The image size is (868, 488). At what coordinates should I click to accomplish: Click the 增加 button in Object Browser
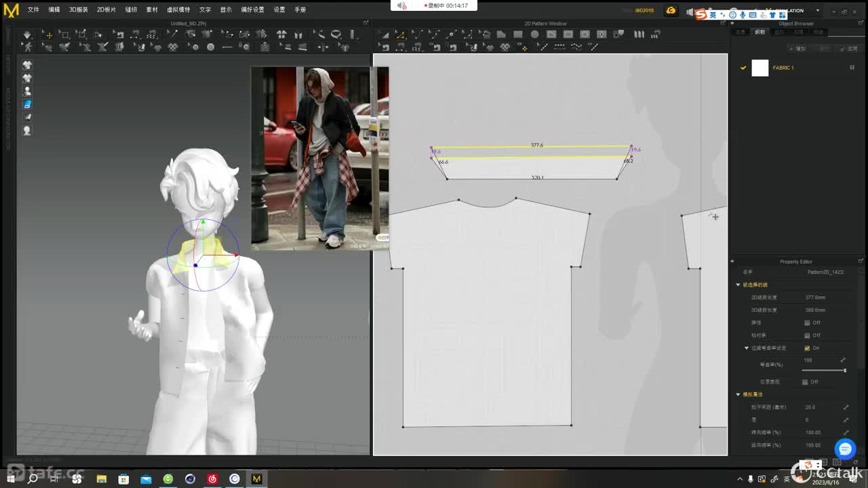pyautogui.click(x=798, y=49)
